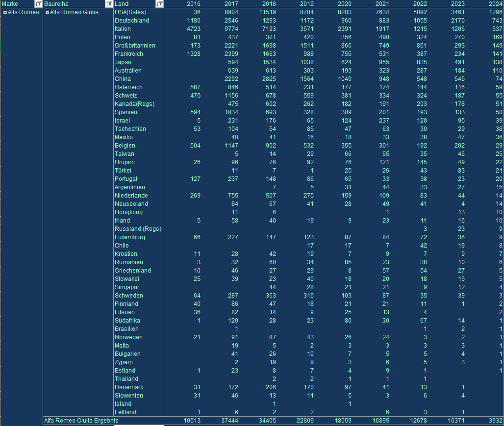Click the Russland (Regs) row label

coord(138,229)
